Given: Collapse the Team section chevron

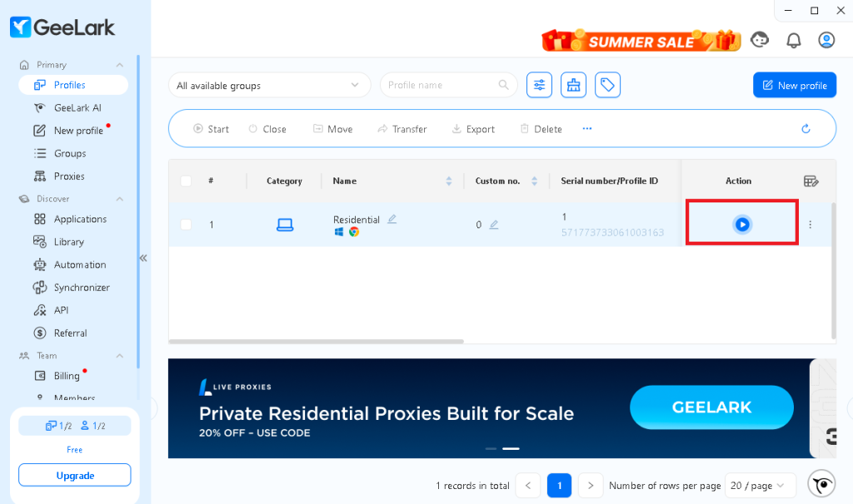Looking at the screenshot, I should [120, 356].
